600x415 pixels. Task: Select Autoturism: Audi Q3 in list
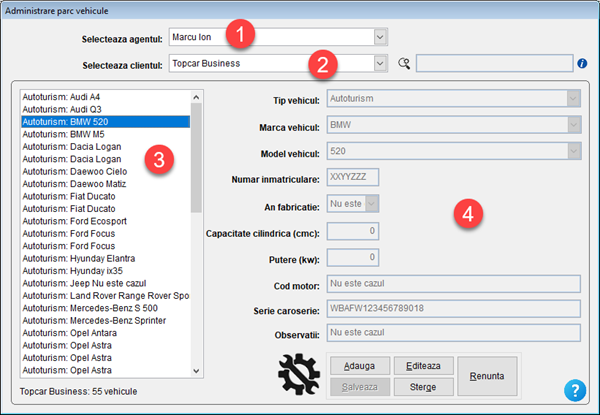[x=58, y=109]
